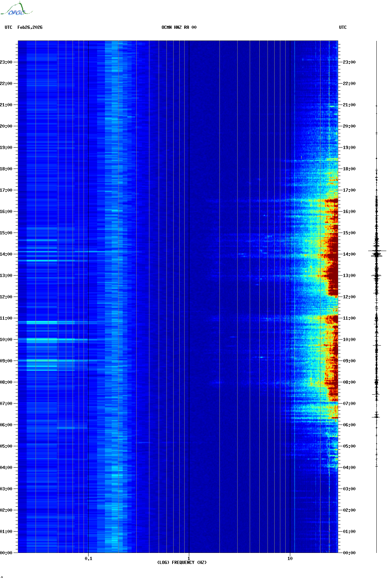The image size is (392, 581).
Task: Click the UTC label above the right time axis
Action: point(343,27)
